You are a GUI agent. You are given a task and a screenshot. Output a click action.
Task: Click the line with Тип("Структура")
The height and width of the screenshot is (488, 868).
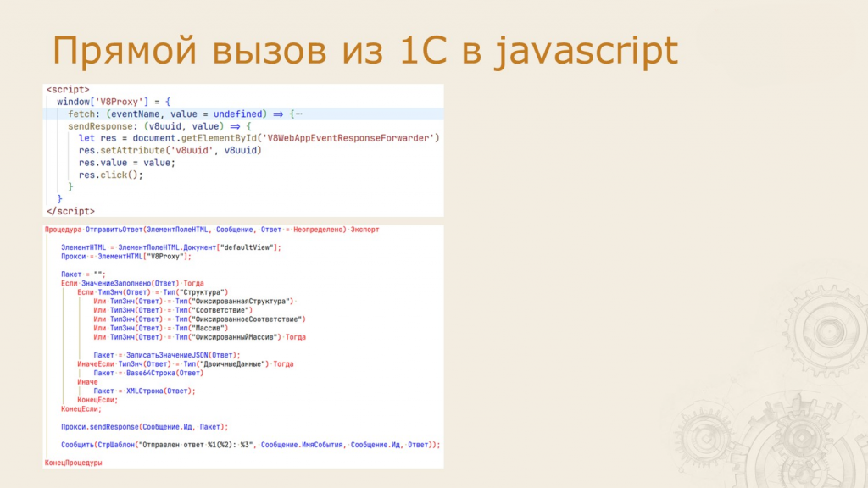153,292
